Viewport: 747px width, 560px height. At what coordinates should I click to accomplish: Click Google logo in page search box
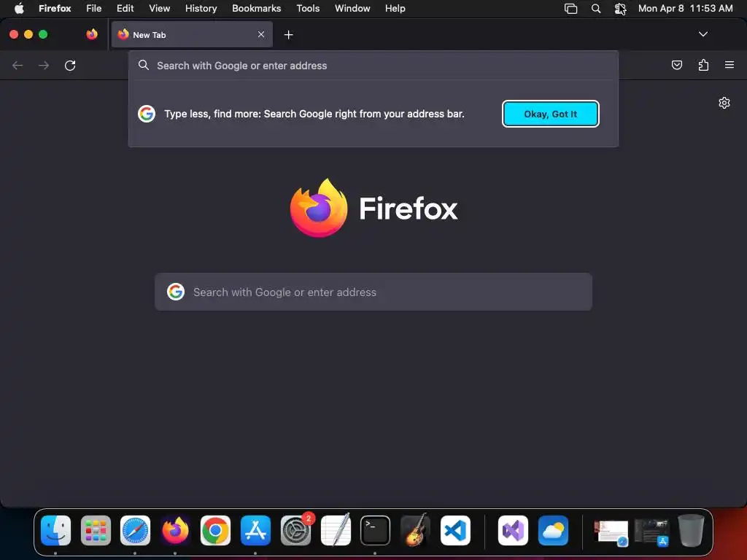tap(176, 292)
